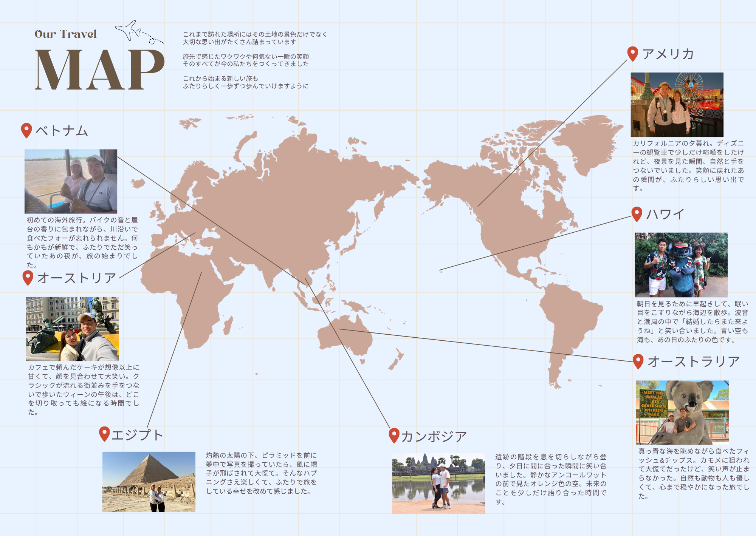Click the red pin beside オーストリア
Viewport: 756px width, 536px height.
pyautogui.click(x=28, y=278)
